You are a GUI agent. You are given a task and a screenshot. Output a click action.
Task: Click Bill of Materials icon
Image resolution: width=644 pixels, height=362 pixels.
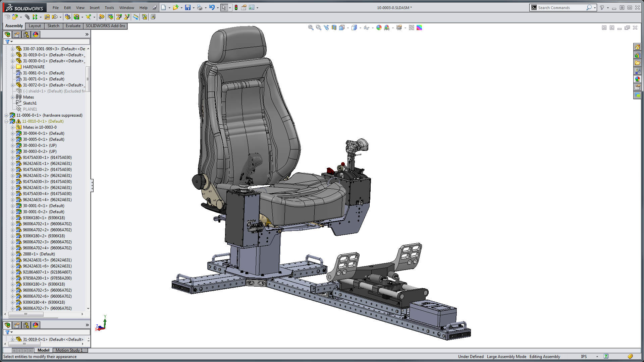(x=110, y=17)
